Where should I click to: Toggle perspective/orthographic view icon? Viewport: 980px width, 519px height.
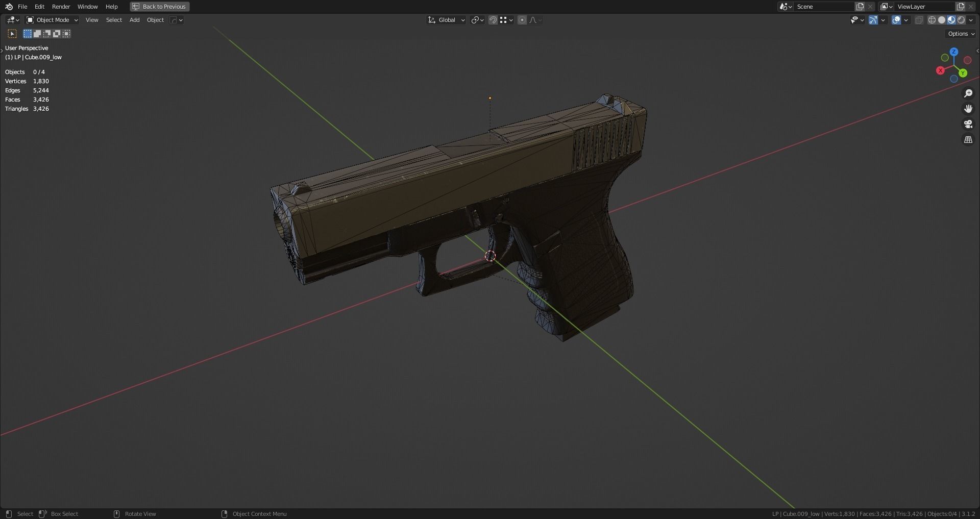pyautogui.click(x=968, y=139)
